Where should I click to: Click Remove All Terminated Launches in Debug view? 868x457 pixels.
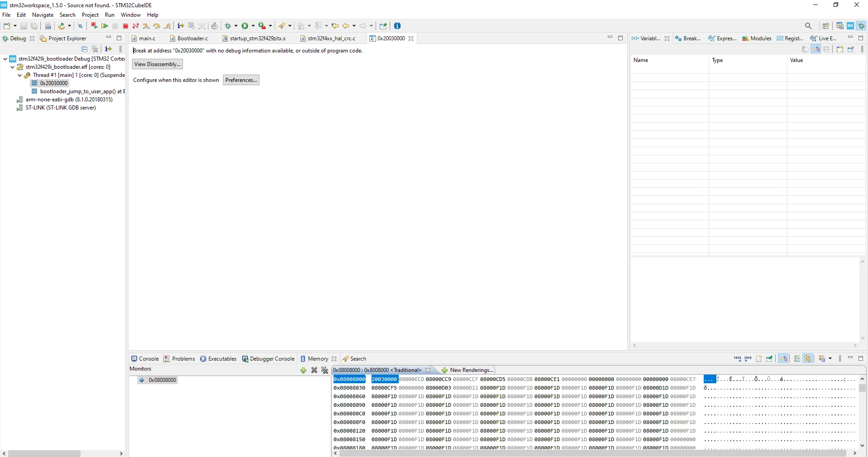(x=95, y=49)
